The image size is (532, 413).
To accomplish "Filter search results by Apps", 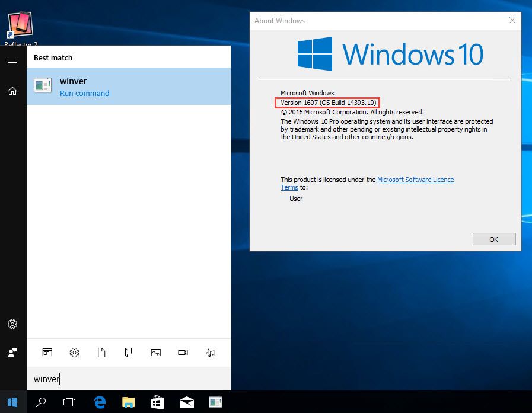I will point(47,353).
